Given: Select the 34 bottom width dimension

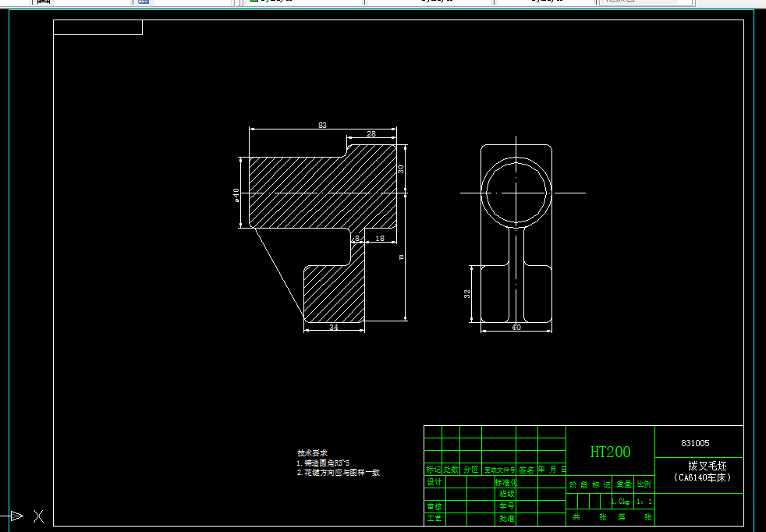Looking at the screenshot, I should click(334, 328).
